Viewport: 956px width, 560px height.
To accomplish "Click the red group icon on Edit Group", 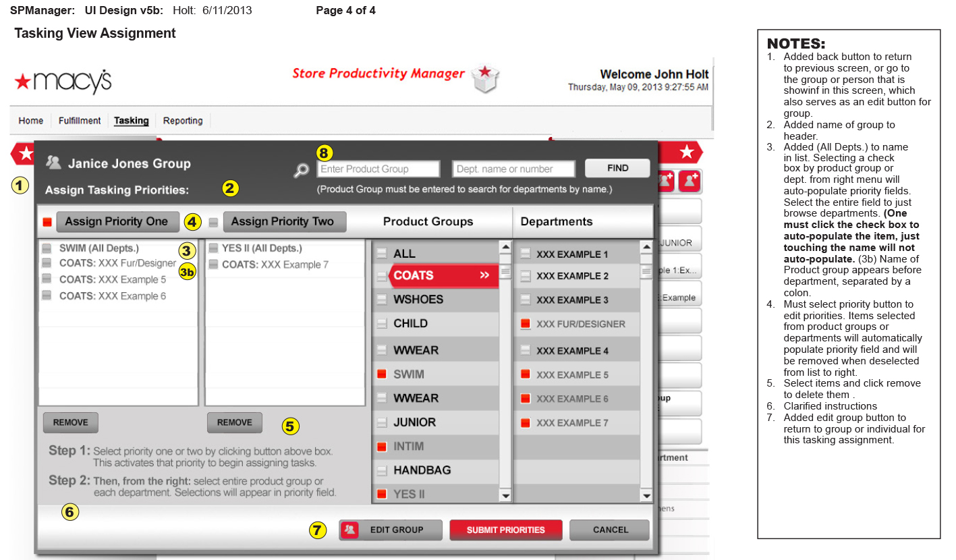I will point(349,530).
